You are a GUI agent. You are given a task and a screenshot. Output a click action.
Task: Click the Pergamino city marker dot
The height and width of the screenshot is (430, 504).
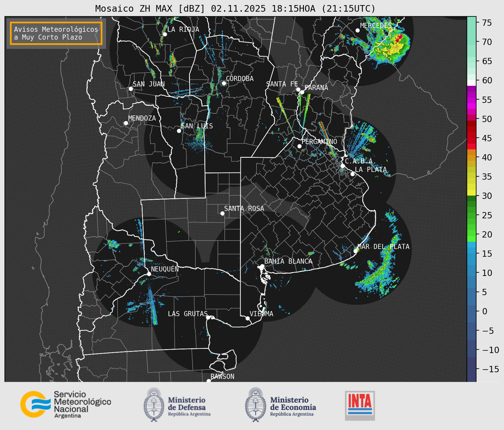coord(299,146)
